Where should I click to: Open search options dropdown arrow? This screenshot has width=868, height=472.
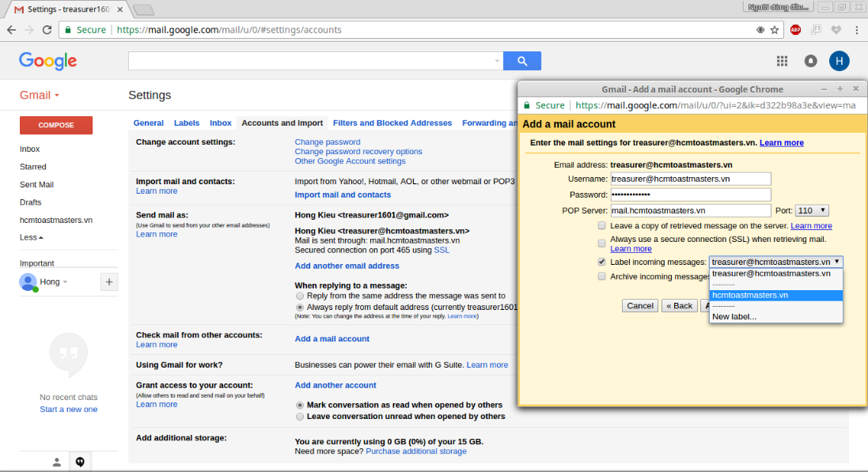pyautogui.click(x=497, y=61)
